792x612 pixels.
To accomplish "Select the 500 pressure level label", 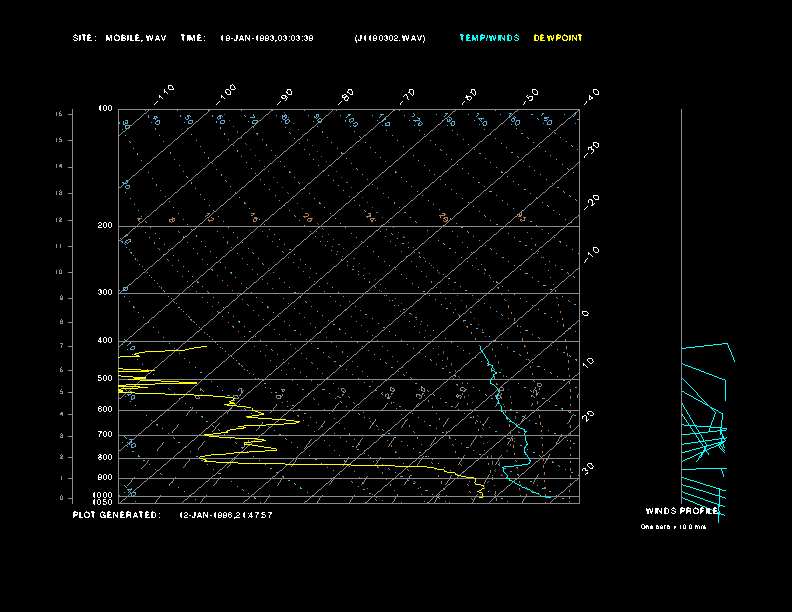I will [x=105, y=379].
